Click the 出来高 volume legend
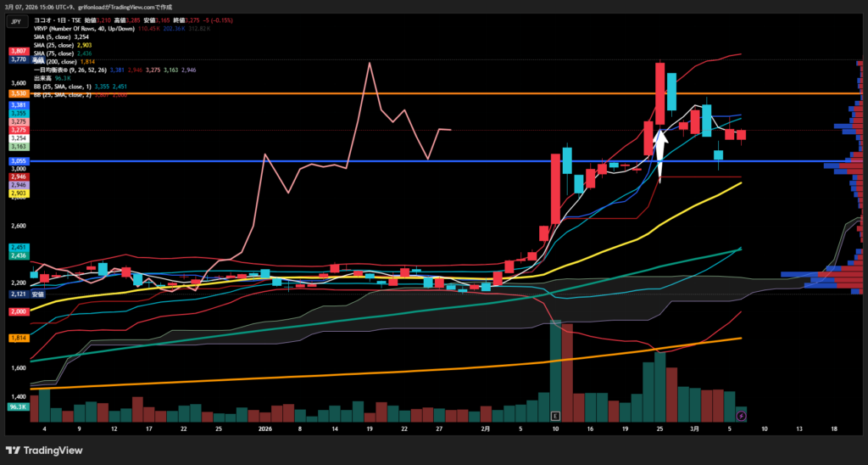Viewport: 868px width, 465px height. tap(42, 78)
